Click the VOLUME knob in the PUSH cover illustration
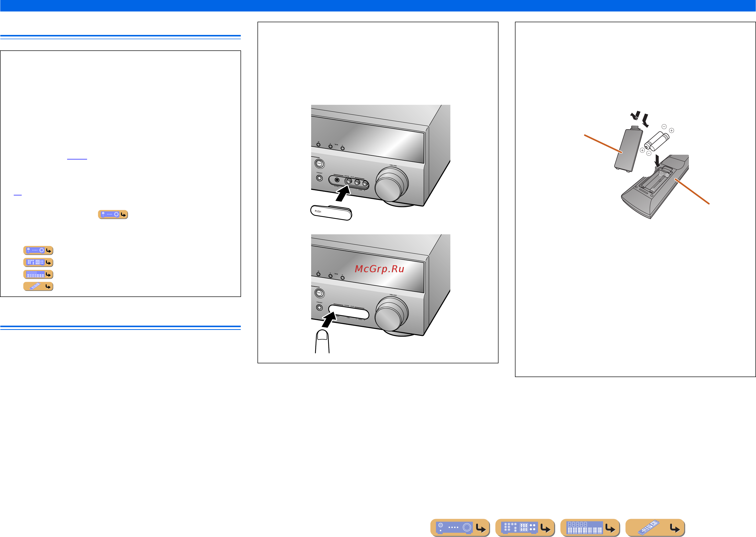This screenshot has height=537, width=756. [x=391, y=184]
